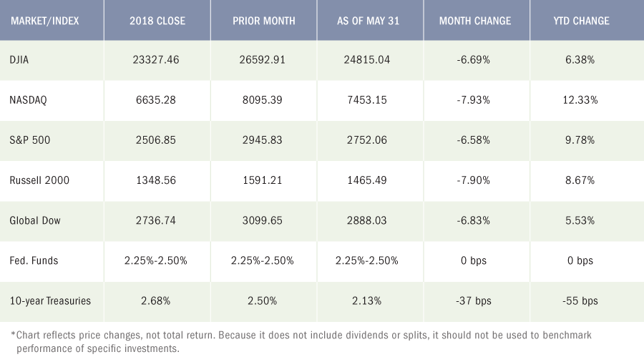
Task: Click the chart footnote disclaimer text
Action: point(301,342)
